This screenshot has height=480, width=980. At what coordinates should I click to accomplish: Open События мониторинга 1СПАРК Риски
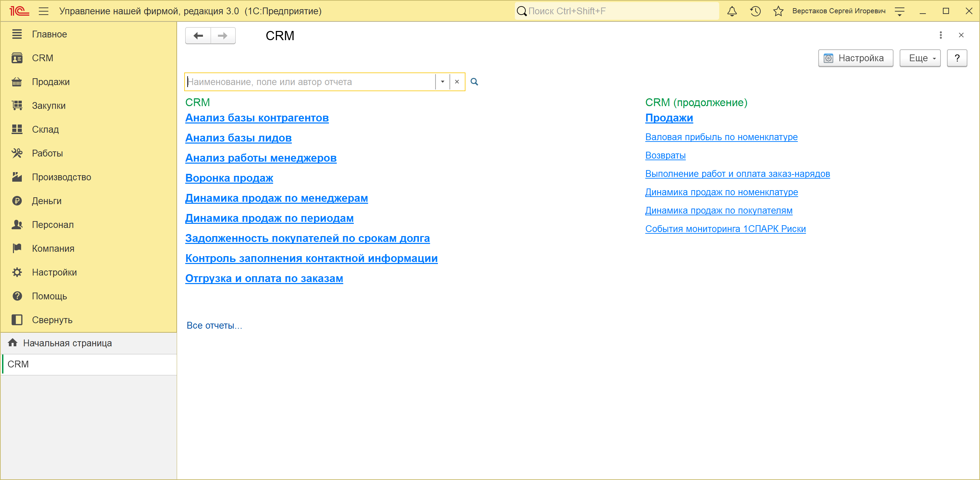725,229
